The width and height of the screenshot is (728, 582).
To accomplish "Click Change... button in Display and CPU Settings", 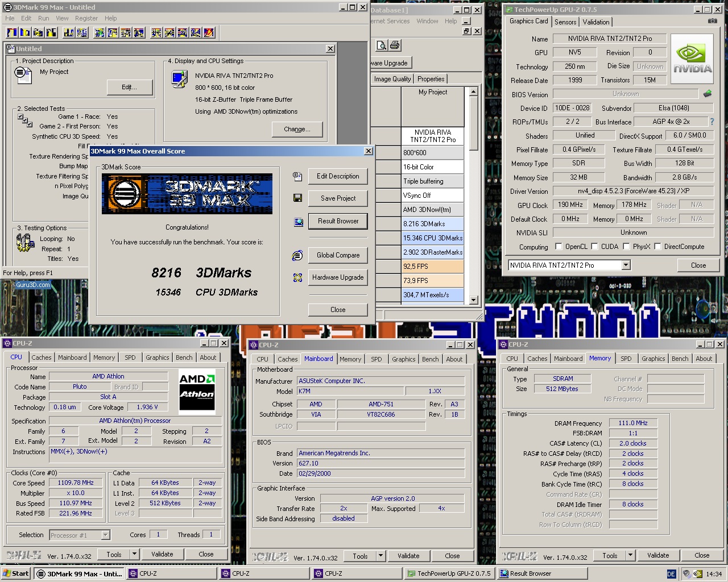I will [x=297, y=129].
